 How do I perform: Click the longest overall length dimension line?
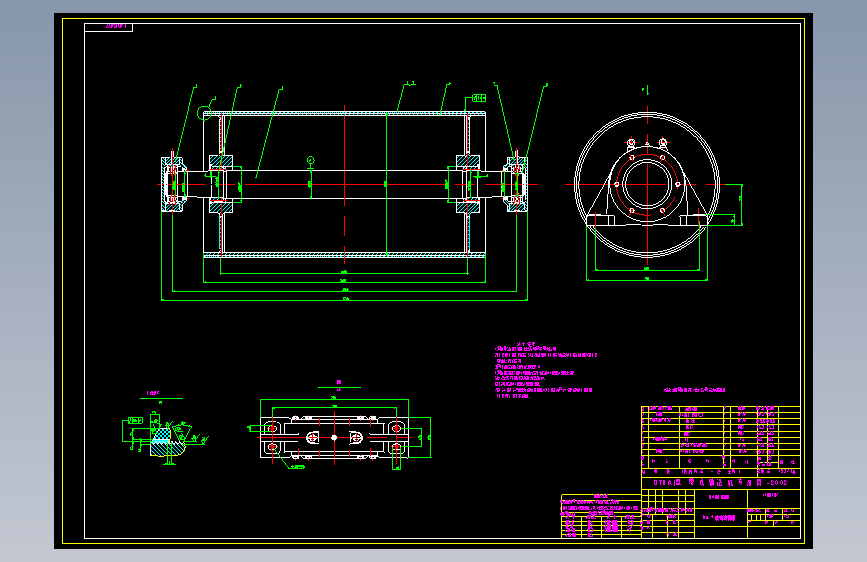tap(344, 300)
